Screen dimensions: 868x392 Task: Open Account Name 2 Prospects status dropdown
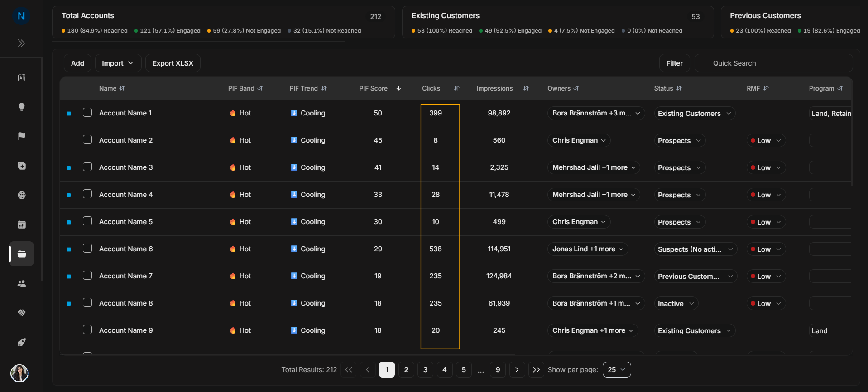[680, 141]
